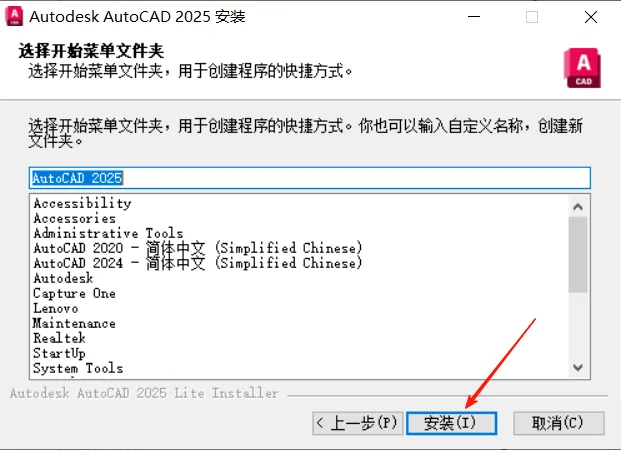This screenshot has height=451, width=622.
Task: Click the 安装(I) install button
Action: tap(451, 423)
